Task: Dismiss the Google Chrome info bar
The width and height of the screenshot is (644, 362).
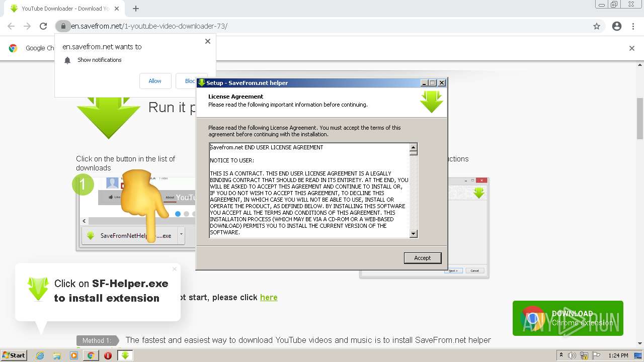Action: (x=632, y=48)
